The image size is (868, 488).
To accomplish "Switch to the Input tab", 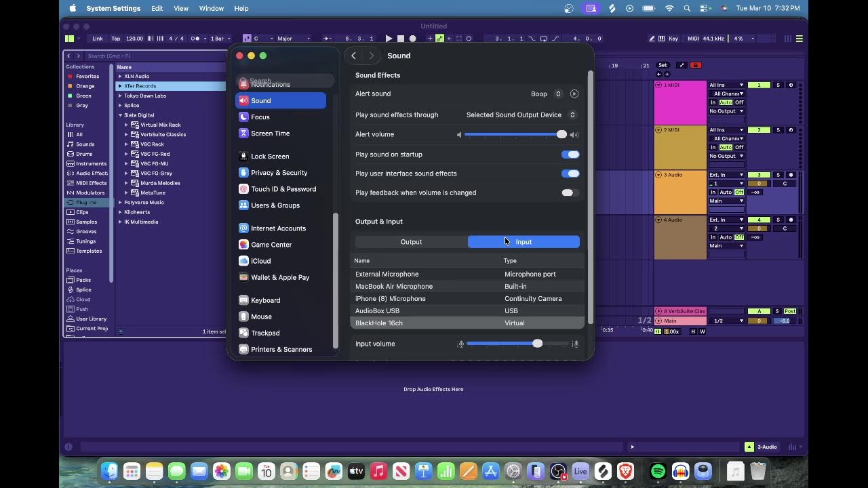I will pyautogui.click(x=524, y=242).
